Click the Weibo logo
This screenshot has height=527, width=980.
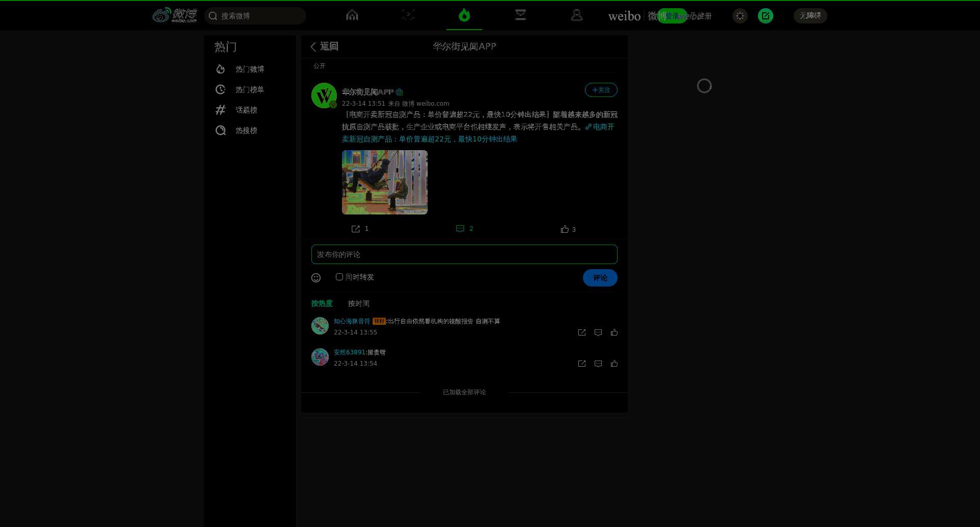175,15
